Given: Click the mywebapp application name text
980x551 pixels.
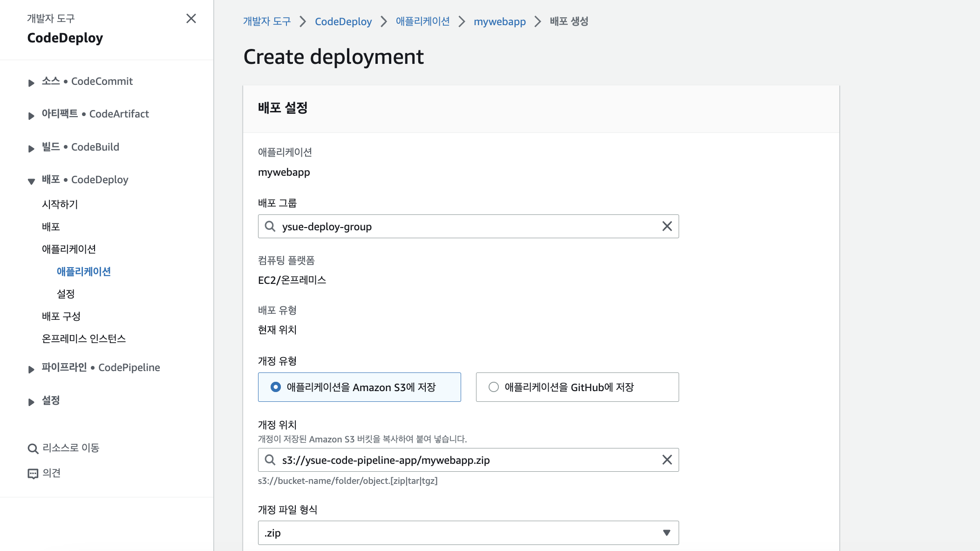Looking at the screenshot, I should tap(284, 172).
